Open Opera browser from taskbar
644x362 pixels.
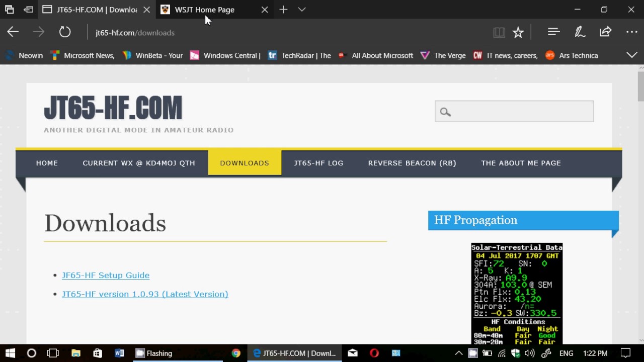pyautogui.click(x=374, y=353)
